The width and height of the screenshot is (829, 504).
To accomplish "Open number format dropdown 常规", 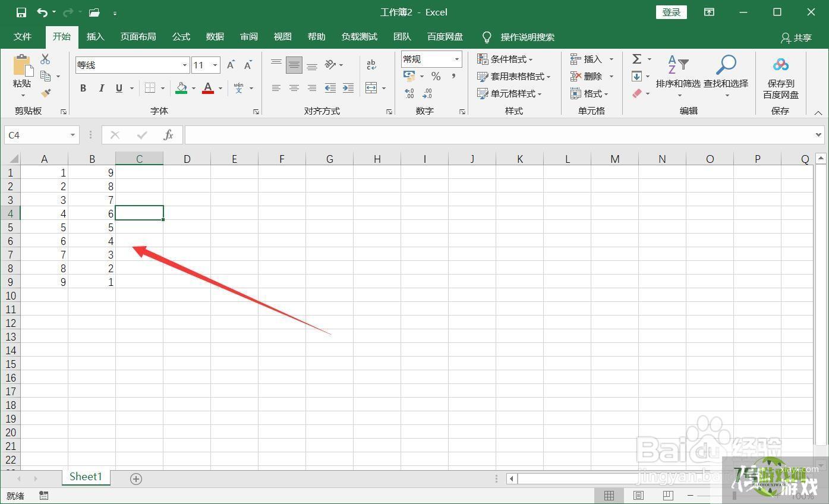I will pos(457,59).
